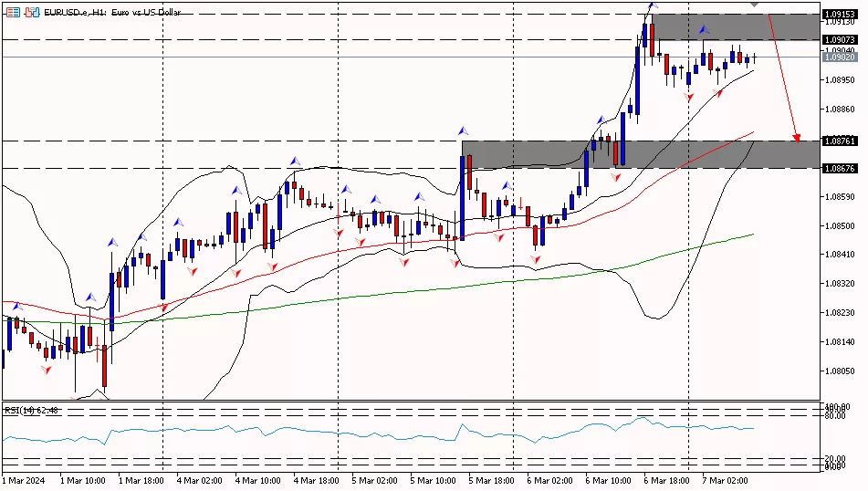The image size is (868, 491).
Task: Toggle the One Click Trading panel icon
Action: (32, 12)
